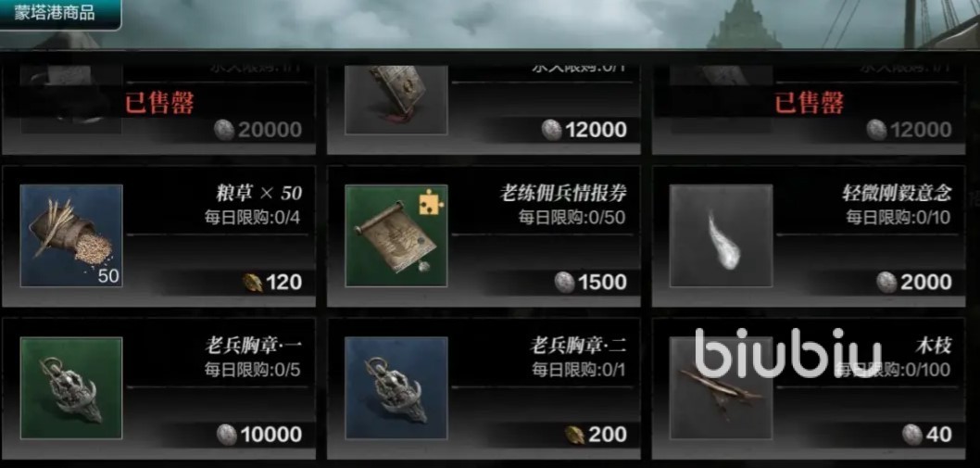Viewport: 980px width, 468px height.
Task: Click the right sold-out item priced 12000
Action: (x=809, y=103)
